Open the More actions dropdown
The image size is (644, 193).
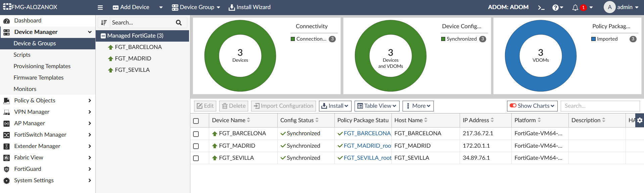point(418,106)
